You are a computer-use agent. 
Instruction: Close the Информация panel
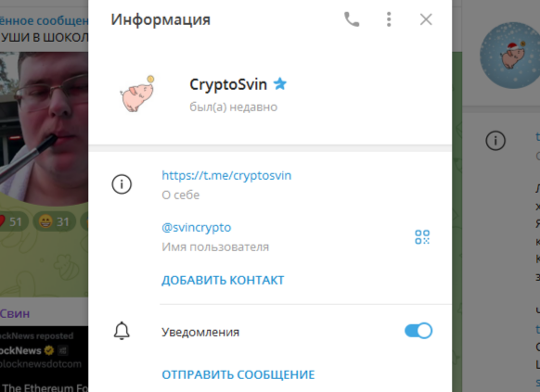click(x=426, y=19)
